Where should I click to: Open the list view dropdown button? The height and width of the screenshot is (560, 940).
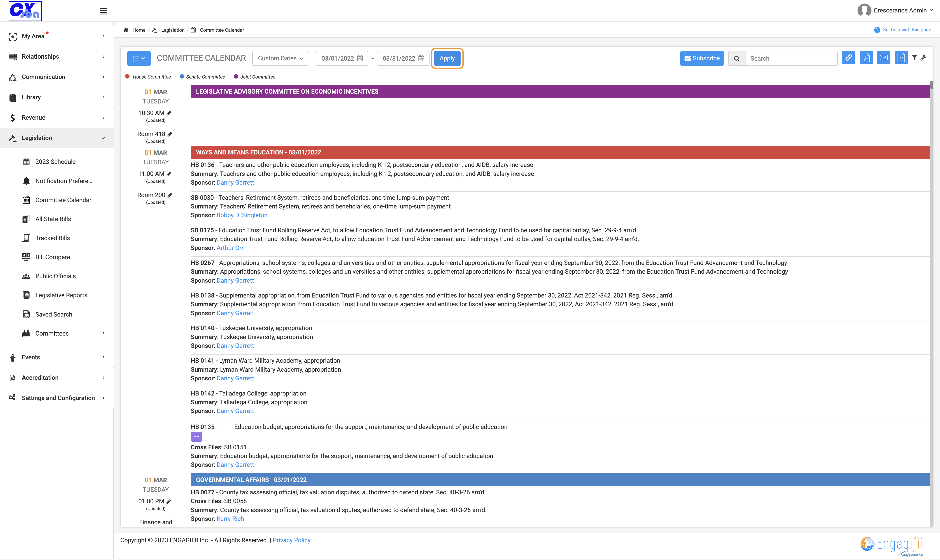click(139, 58)
